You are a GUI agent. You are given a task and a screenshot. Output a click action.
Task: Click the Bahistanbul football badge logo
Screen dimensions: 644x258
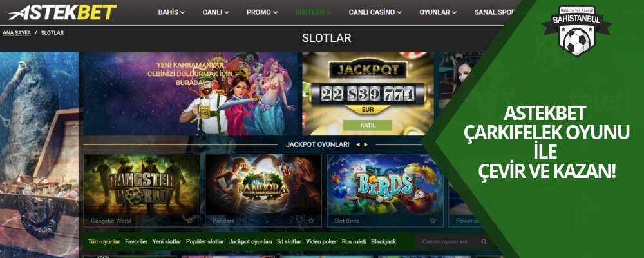576,30
